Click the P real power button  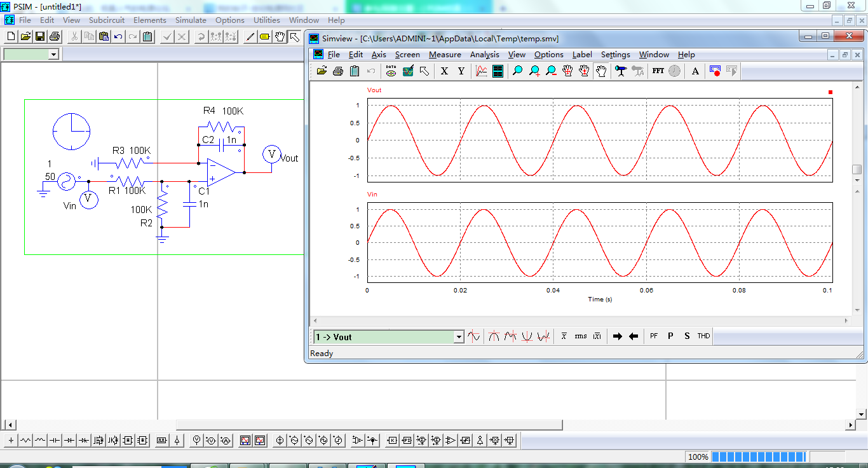(670, 336)
